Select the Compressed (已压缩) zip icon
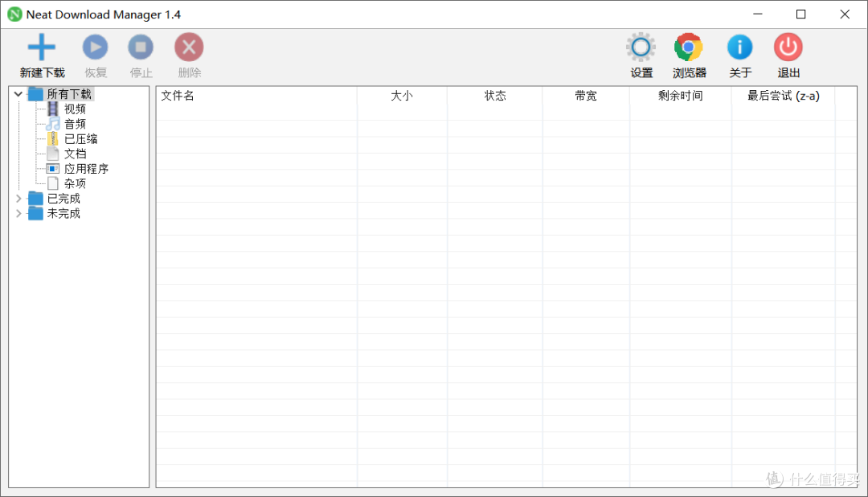868x497 pixels. (x=53, y=138)
